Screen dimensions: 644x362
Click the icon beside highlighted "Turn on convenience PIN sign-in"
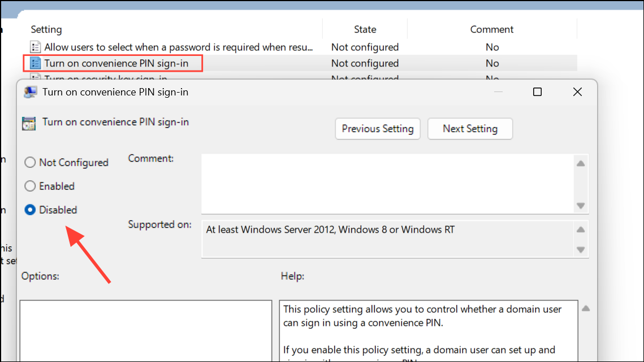tap(35, 63)
